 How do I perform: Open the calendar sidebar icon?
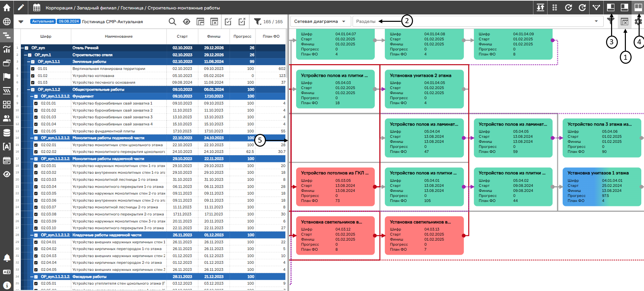(x=6, y=160)
